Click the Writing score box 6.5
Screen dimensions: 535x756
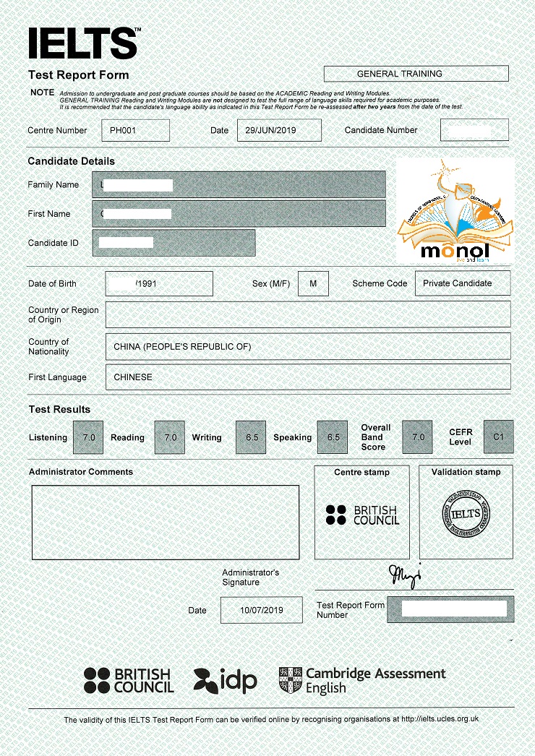tap(251, 437)
